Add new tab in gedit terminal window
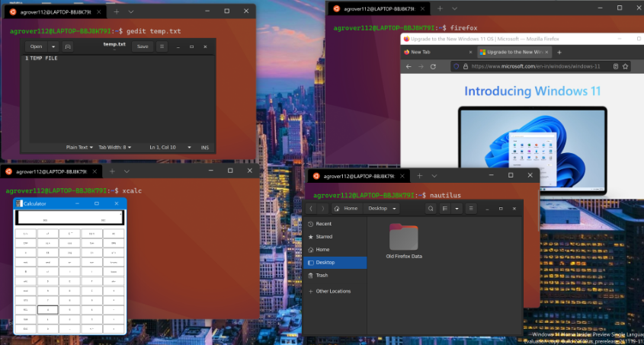The height and width of the screenshot is (345, 644). (117, 12)
